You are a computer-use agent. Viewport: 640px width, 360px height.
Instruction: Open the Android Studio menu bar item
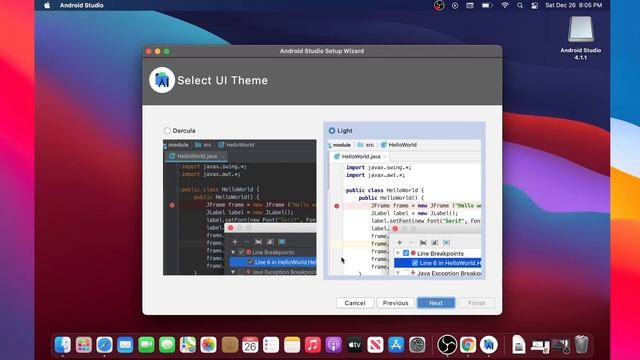[x=82, y=5]
